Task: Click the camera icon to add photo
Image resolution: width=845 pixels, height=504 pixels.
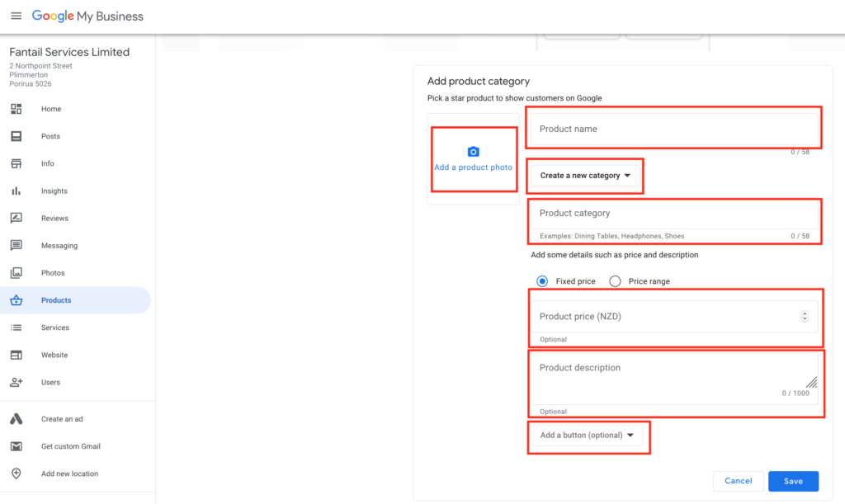Action: 473,152
